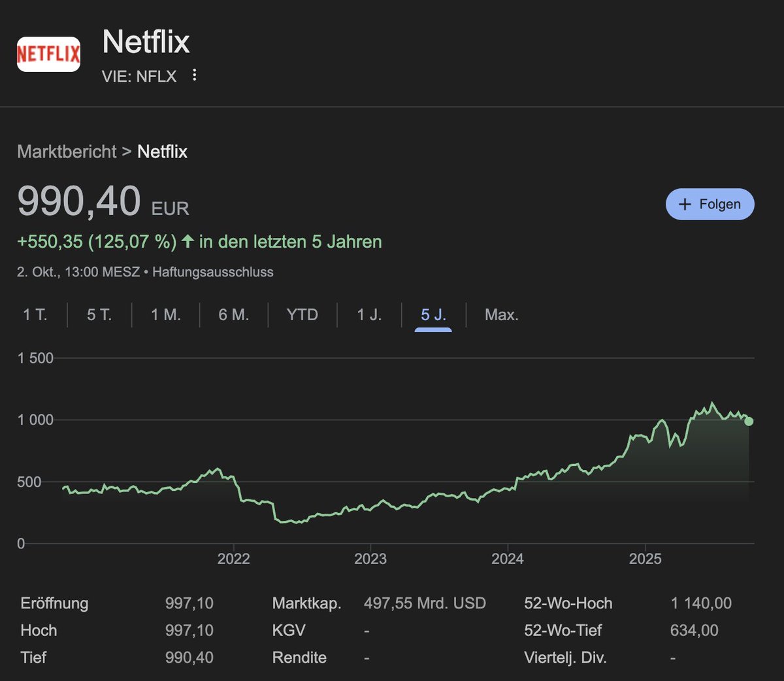Viewport: 784px width, 681px height.
Task: Click the 2022 axis label
Action: tap(234, 559)
